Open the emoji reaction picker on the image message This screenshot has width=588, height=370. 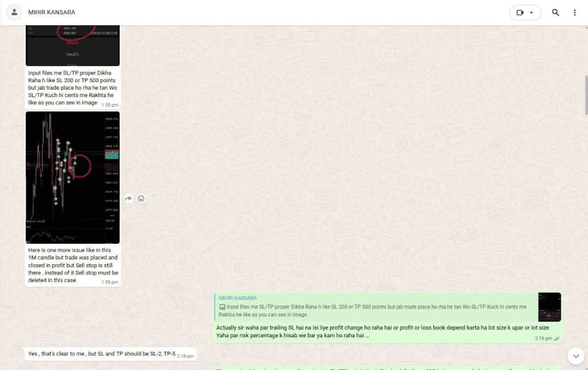tap(141, 198)
